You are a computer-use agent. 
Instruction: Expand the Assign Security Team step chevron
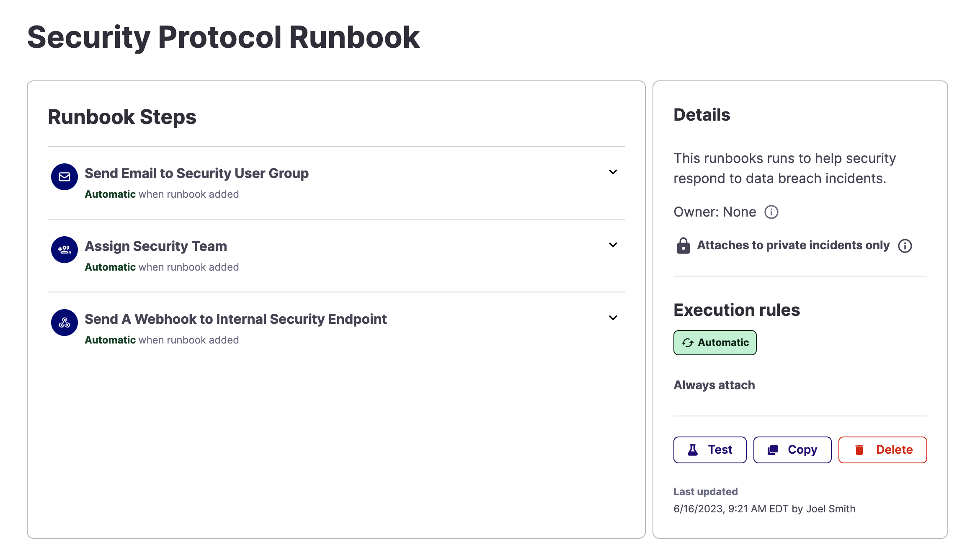pos(613,245)
